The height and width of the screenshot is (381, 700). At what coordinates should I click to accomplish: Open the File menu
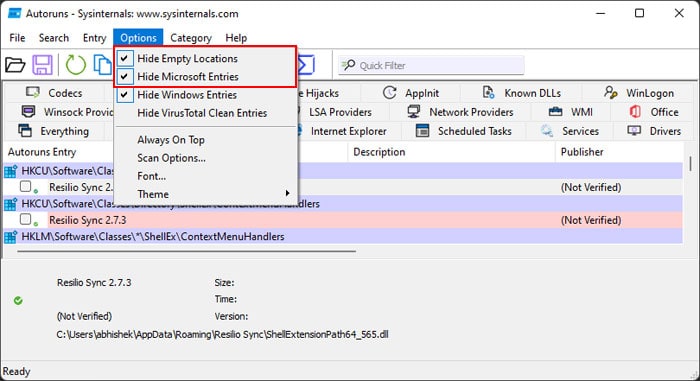[17, 38]
